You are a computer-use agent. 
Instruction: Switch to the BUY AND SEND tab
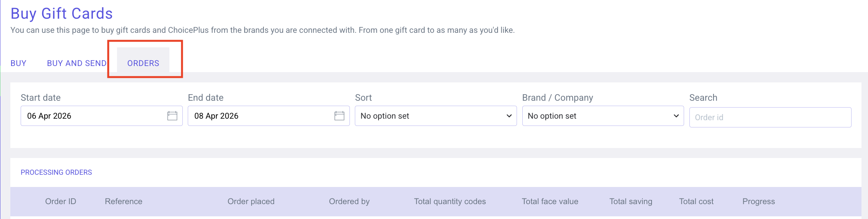click(x=76, y=63)
